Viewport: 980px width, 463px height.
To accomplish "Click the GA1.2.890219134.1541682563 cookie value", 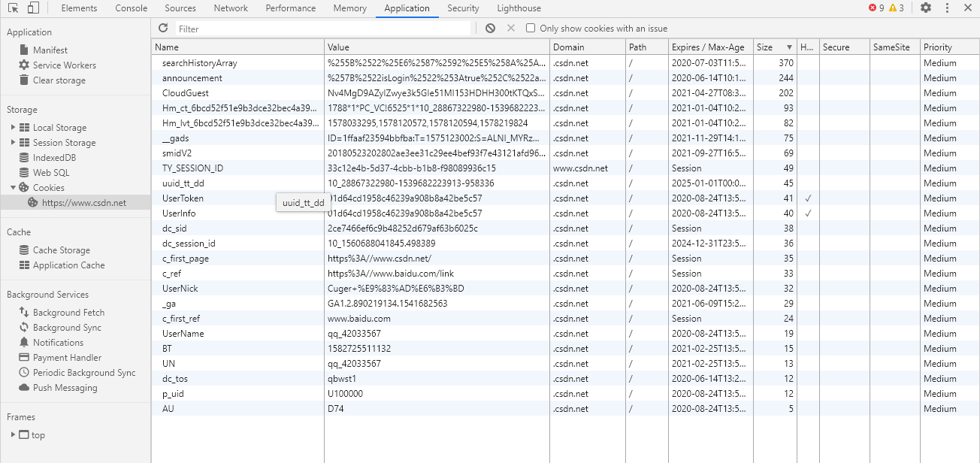I will (388, 304).
